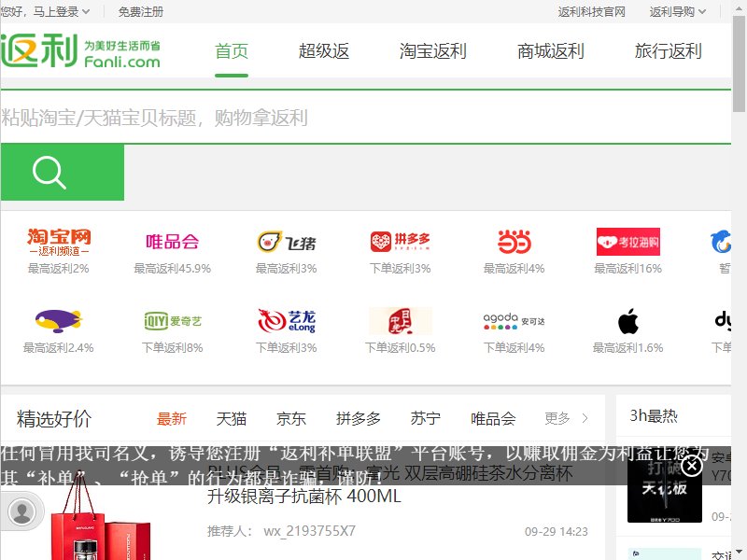Screen dimensions: 747x560
Task: Select the 最新 tab in 精选好价
Action: click(x=172, y=418)
